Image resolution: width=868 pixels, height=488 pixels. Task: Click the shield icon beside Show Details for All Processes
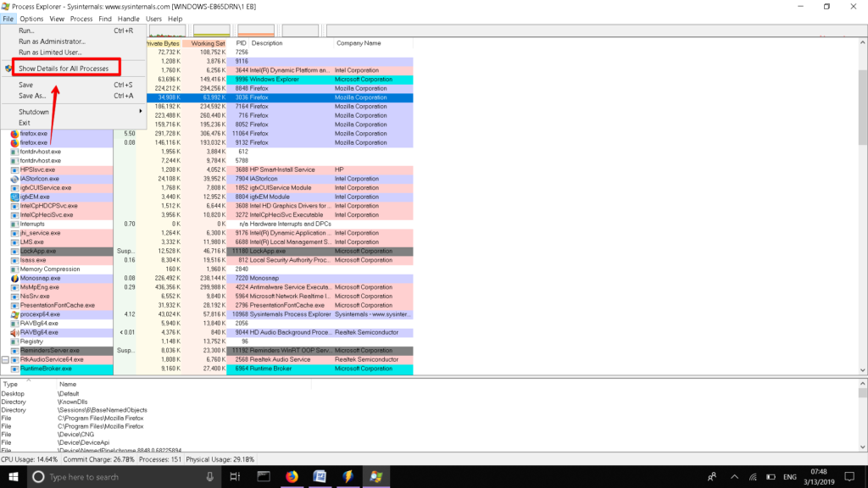8,69
